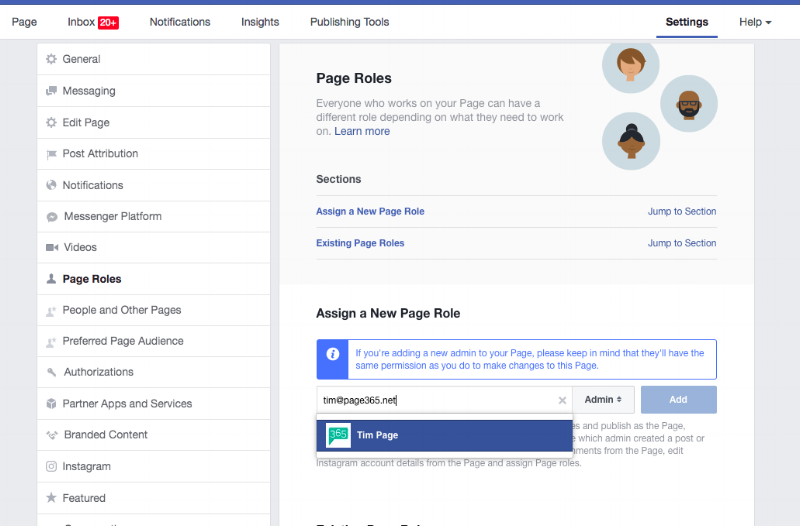This screenshot has height=526, width=800.
Task: Click the Videos camera icon
Action: [52, 247]
